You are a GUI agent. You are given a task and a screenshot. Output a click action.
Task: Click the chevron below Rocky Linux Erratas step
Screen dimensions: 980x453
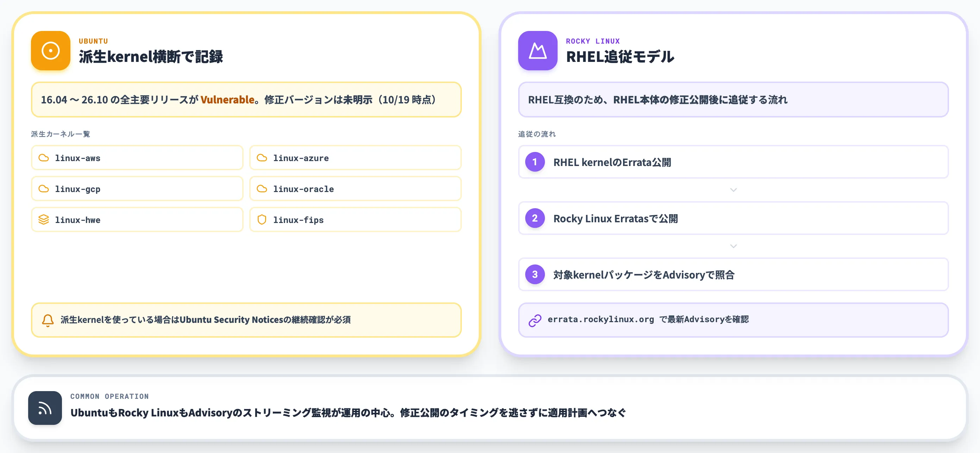point(734,246)
